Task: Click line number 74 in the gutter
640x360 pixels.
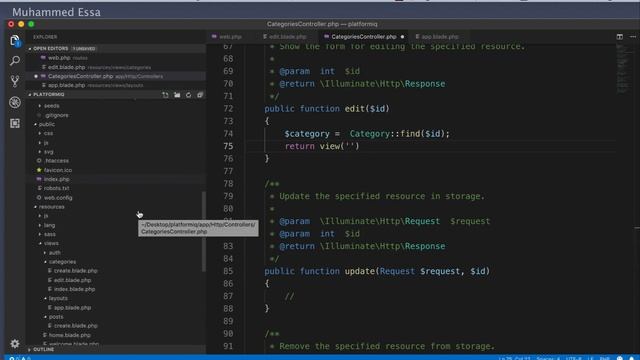Action: [228, 134]
